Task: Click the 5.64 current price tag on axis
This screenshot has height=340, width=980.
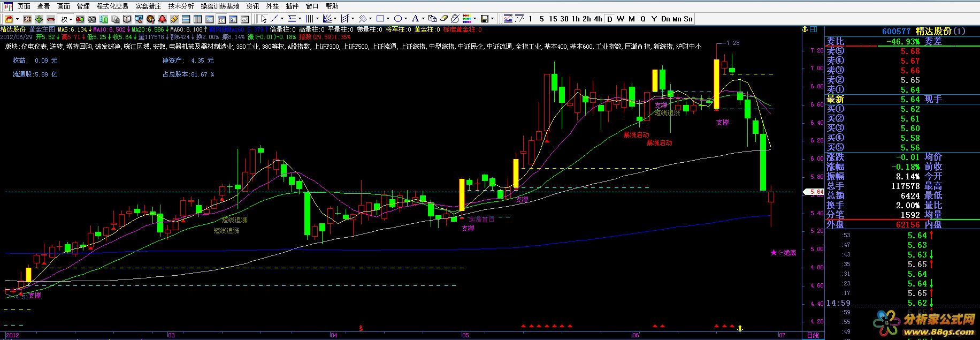Action: (x=814, y=192)
